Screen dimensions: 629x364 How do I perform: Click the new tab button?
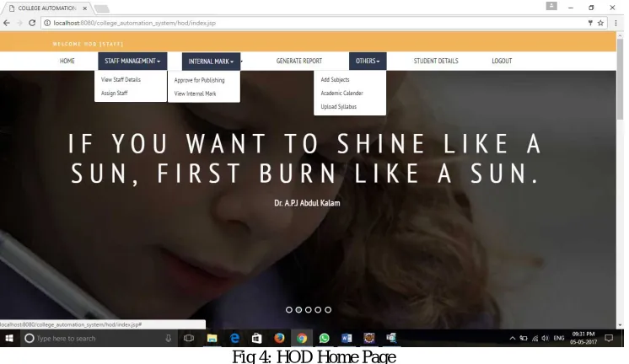101,8
